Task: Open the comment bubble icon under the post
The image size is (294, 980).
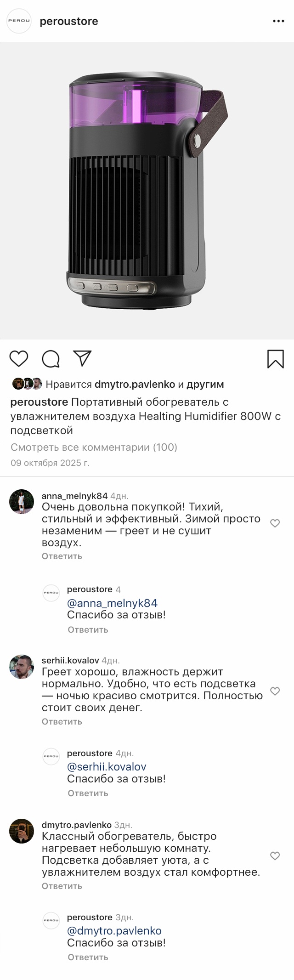Action: point(51,359)
